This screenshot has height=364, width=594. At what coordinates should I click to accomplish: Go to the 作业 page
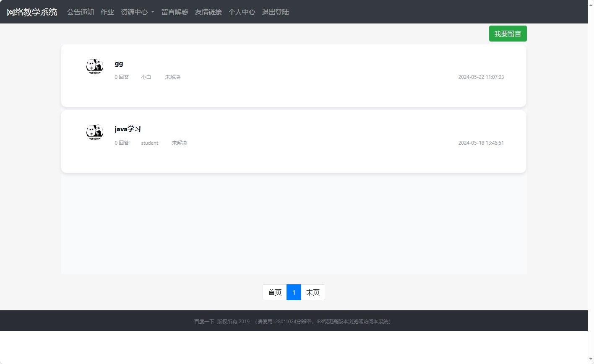(107, 12)
